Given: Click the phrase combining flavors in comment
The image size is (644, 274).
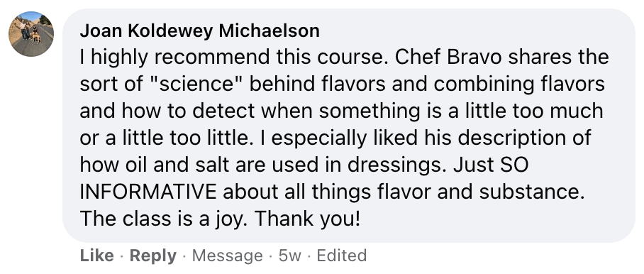Looking at the screenshot, I should 519,84.
